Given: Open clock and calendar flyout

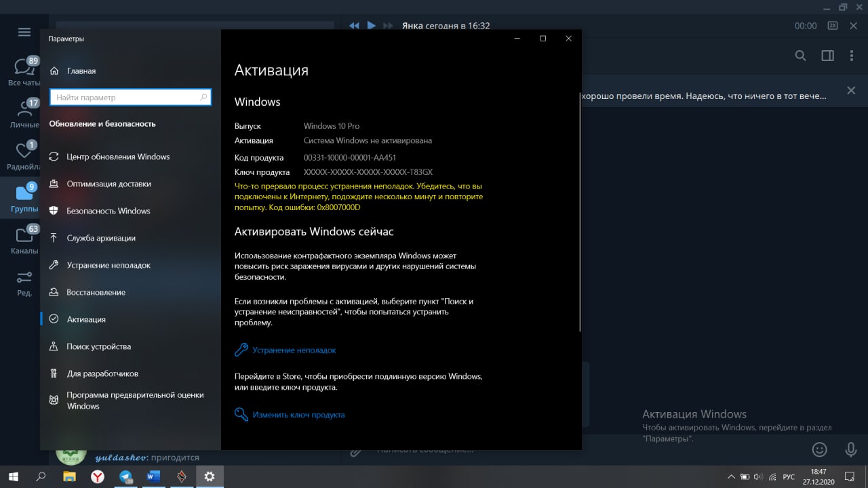Looking at the screenshot, I should (x=818, y=476).
